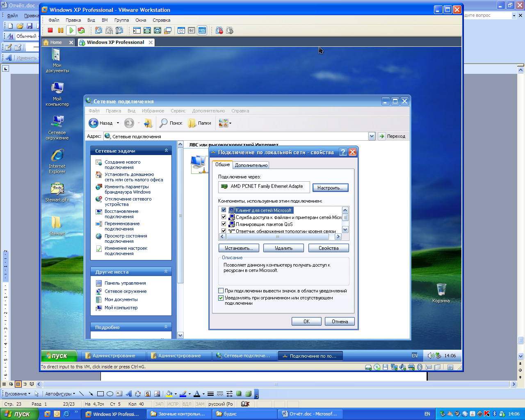This screenshot has width=525, height=420.
Task: Click the 'Переход' go button
Action: [392, 136]
